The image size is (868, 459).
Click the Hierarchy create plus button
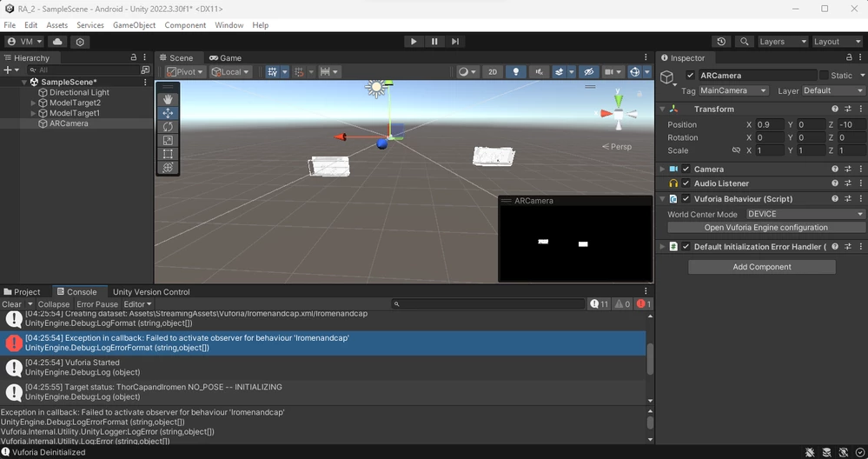[x=10, y=70]
